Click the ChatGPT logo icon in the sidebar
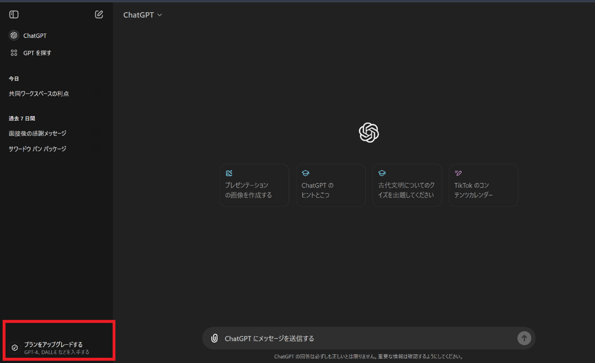The height and width of the screenshot is (363, 595). pos(14,35)
